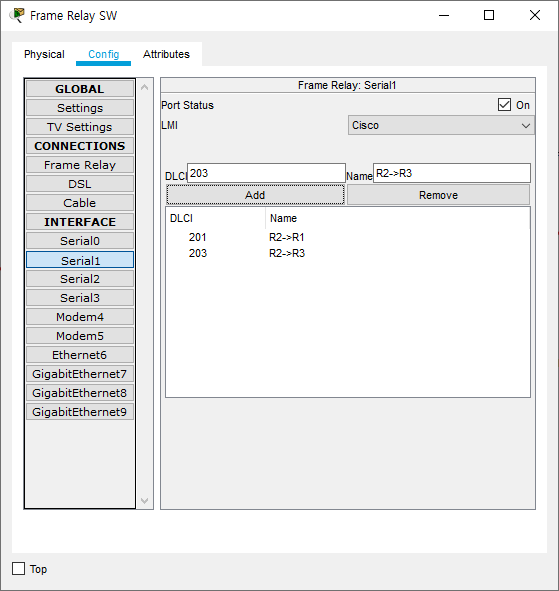The height and width of the screenshot is (591, 559).
Task: Switch to the Physical tab
Action: (44, 54)
